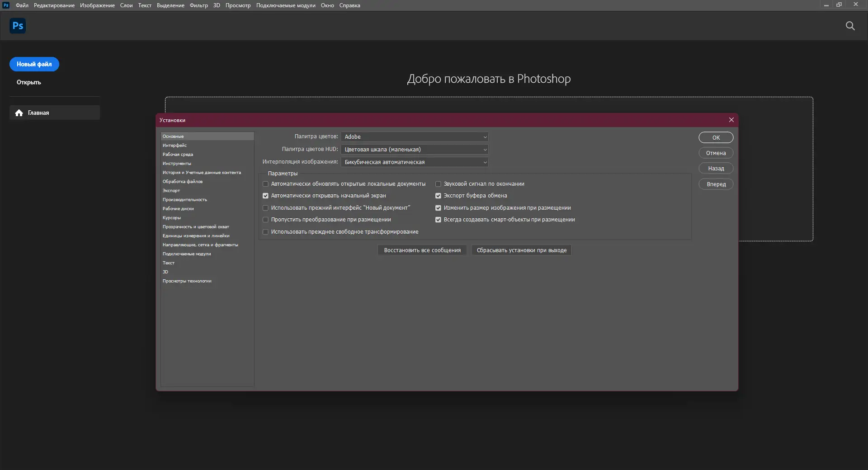Uncheck Изменить размер изображения при размещении

tap(438, 208)
